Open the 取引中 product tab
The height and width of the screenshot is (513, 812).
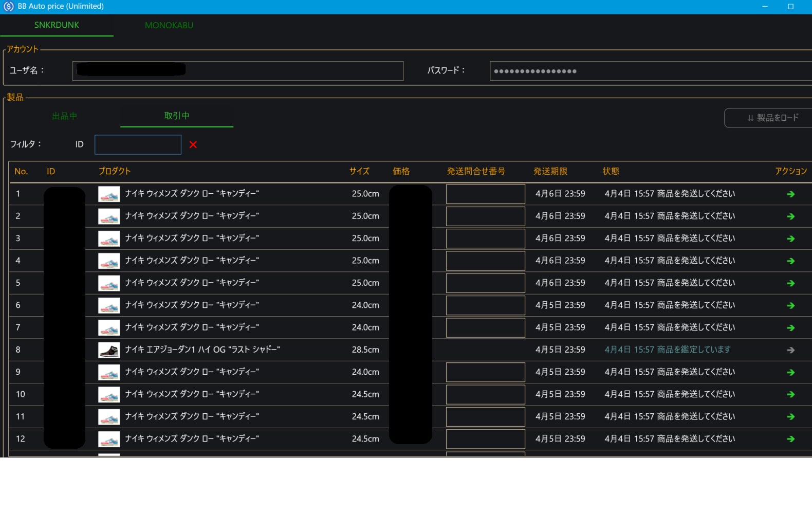point(177,116)
